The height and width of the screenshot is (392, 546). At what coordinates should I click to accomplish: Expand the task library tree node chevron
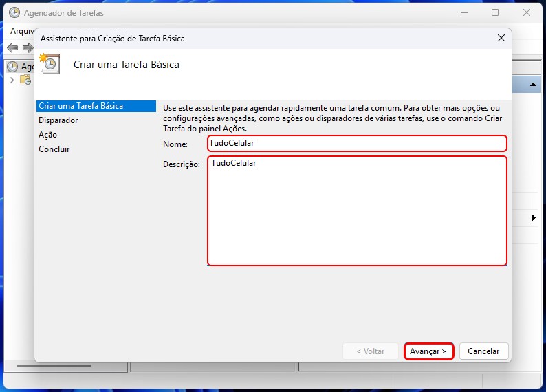(12, 80)
